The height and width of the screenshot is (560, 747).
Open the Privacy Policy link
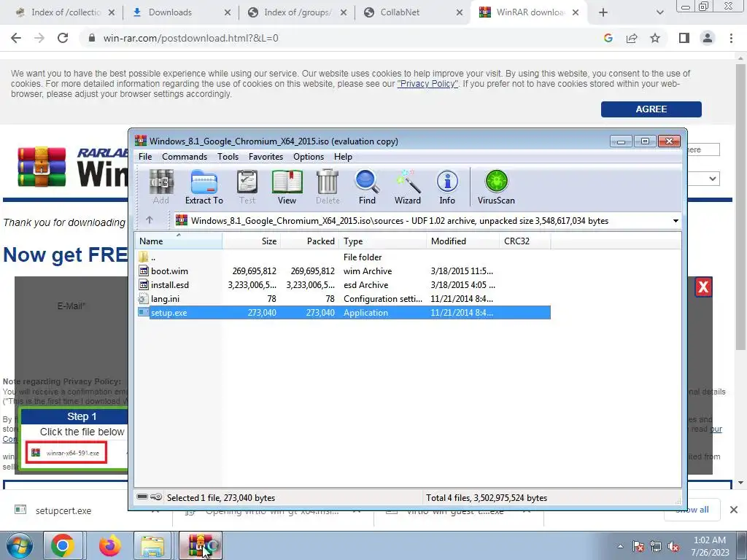pyautogui.click(x=427, y=84)
